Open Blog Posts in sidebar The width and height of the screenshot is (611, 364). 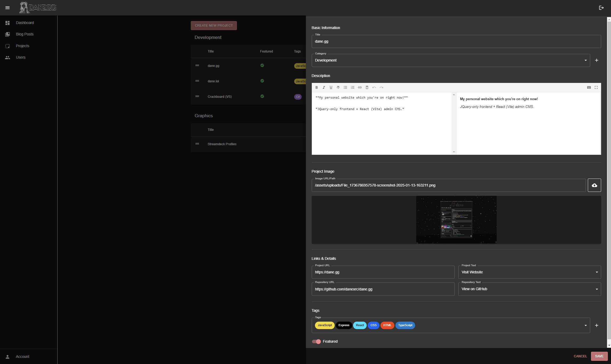click(25, 34)
